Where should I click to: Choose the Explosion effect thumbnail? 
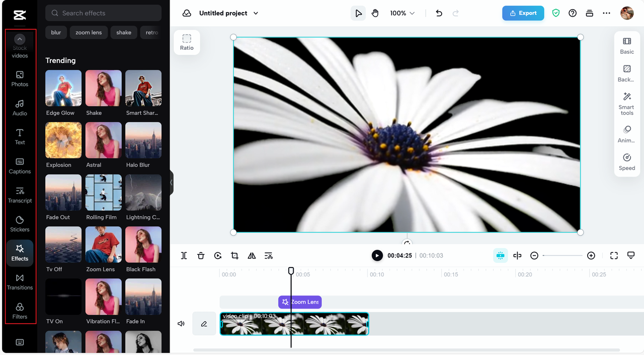(x=63, y=140)
